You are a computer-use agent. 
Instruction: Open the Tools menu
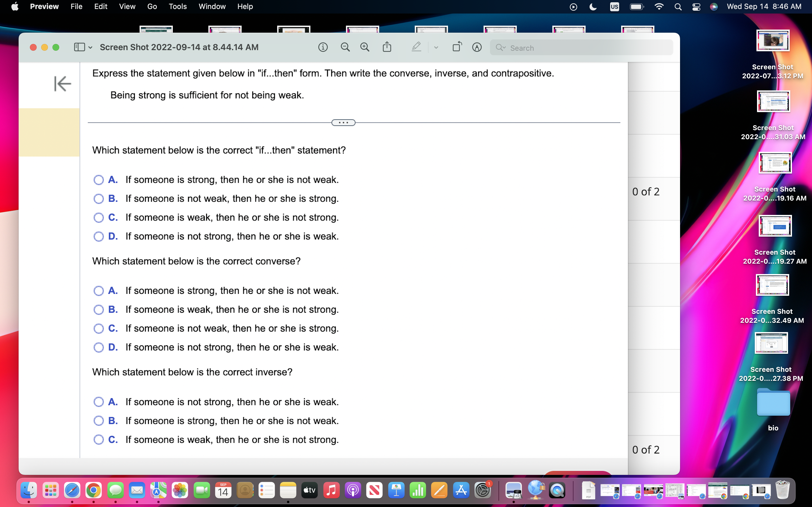[x=178, y=6]
